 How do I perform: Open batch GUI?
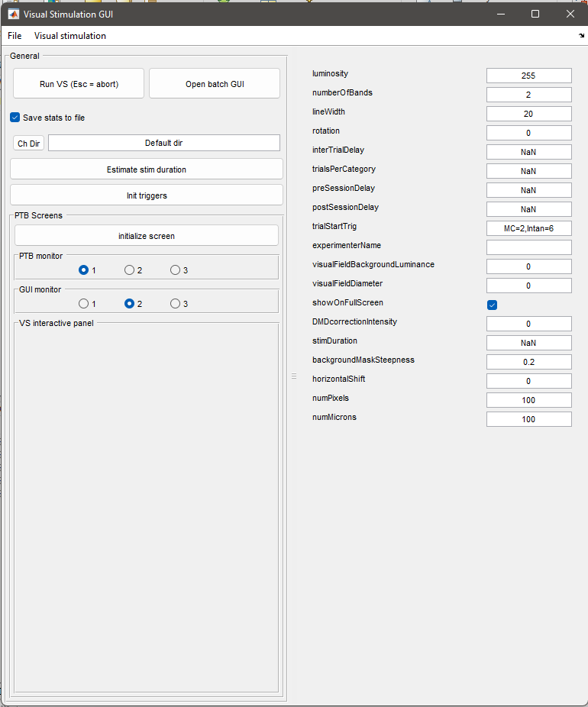215,84
